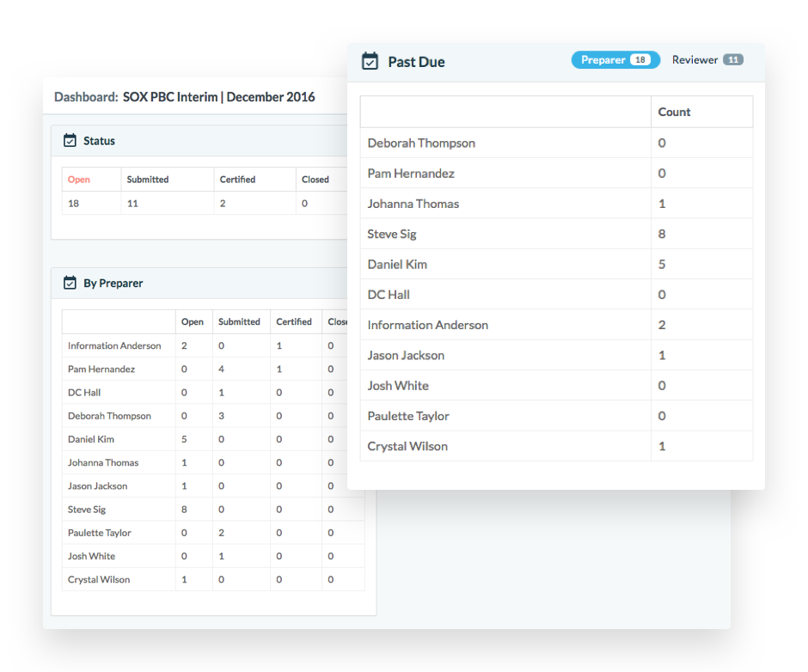This screenshot has width=808, height=672.
Task: Click Daniel Kim's past due count 5
Action: tap(662, 265)
